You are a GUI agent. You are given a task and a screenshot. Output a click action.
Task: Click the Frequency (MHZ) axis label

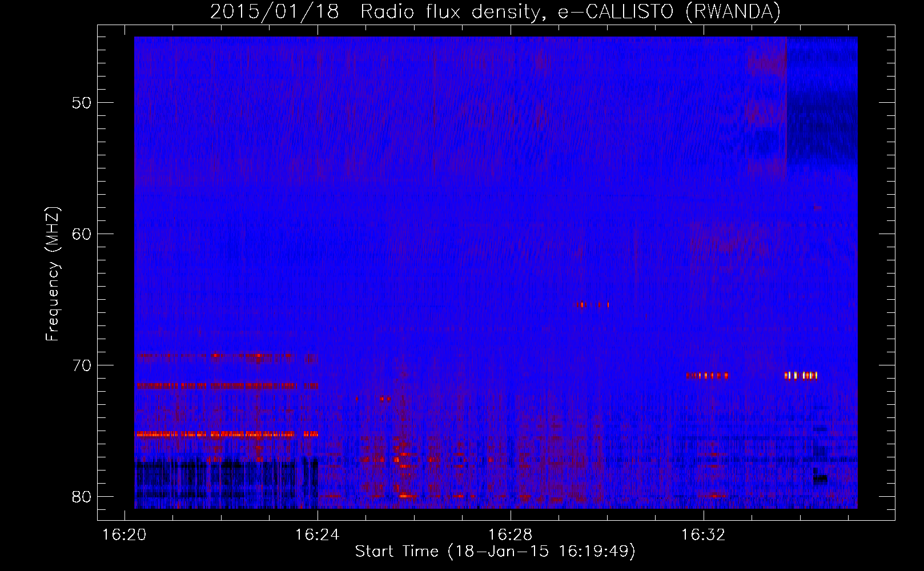click(x=53, y=274)
